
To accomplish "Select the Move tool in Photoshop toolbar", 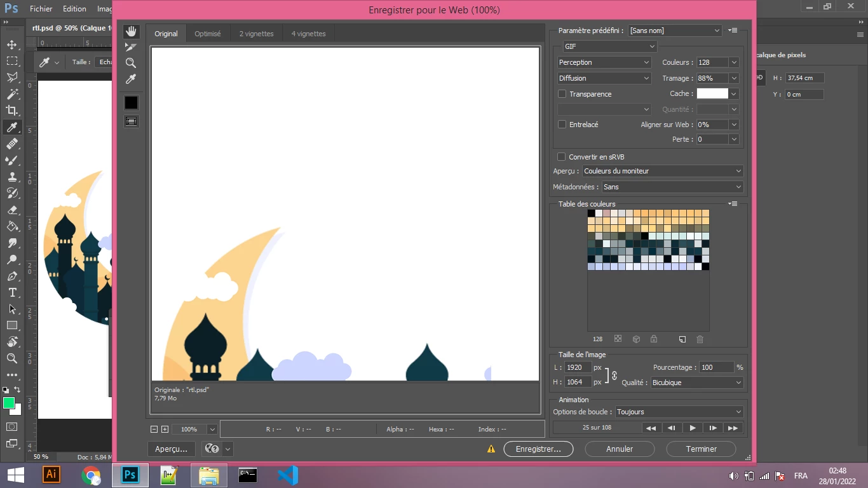I will point(11,44).
